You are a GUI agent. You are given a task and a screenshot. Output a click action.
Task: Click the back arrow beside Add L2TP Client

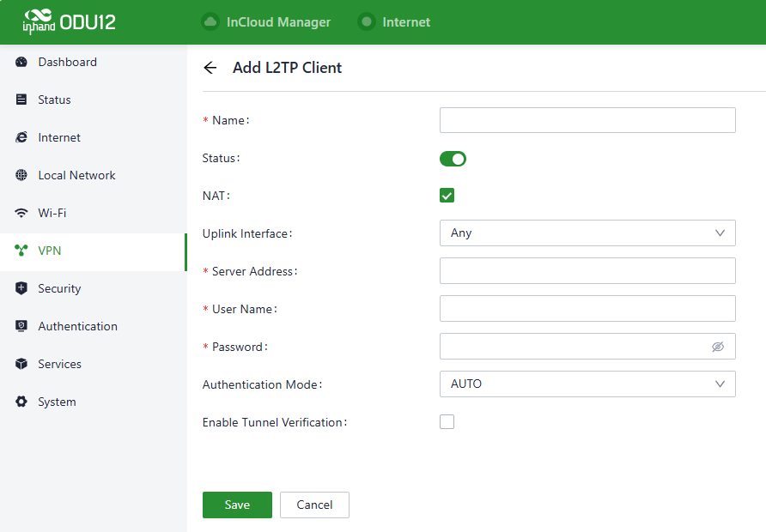coord(210,68)
